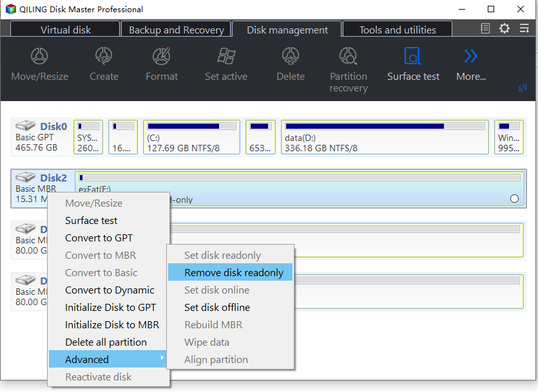Minimize the QILING window
The image size is (538, 392).
click(x=462, y=9)
